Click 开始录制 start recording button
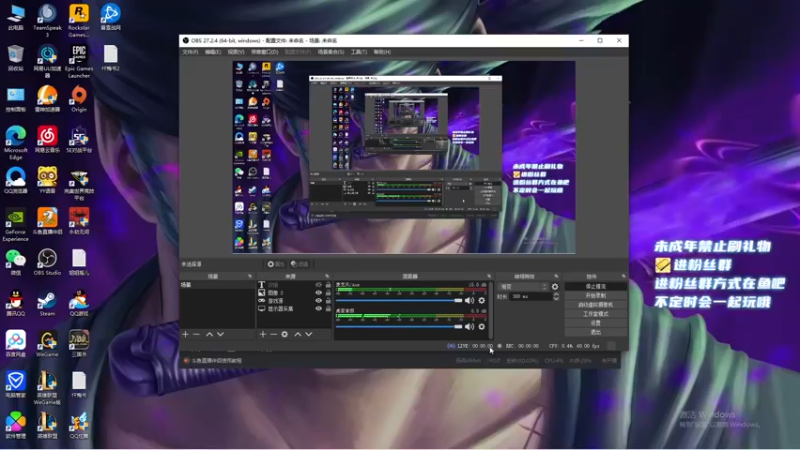 pyautogui.click(x=595, y=296)
